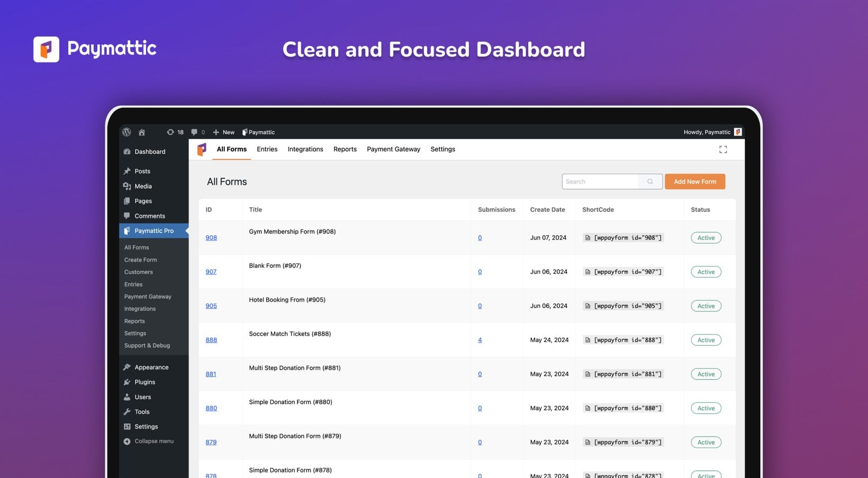The width and height of the screenshot is (868, 478).
Task: Copy shortcode icon for form 880
Action: [587, 408]
